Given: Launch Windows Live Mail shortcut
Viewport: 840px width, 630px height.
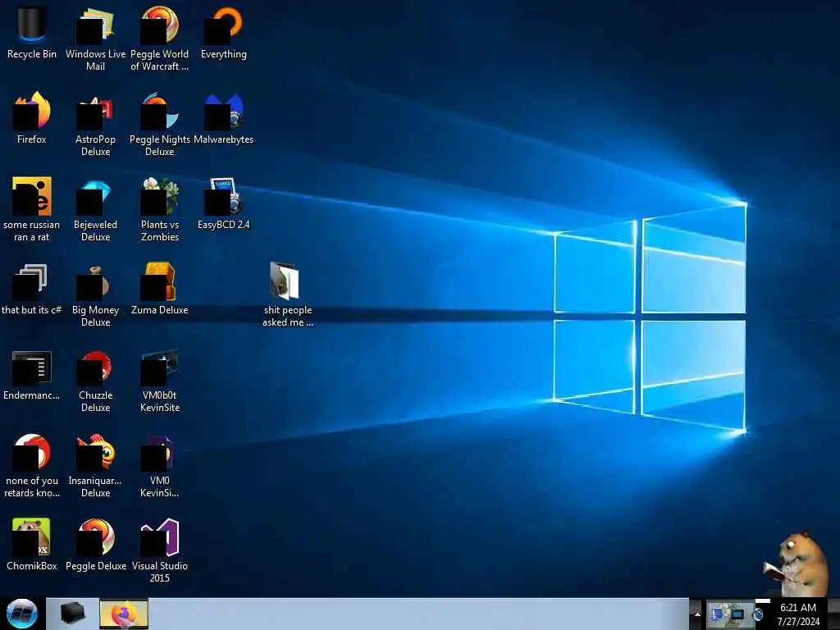Looking at the screenshot, I should point(95,38).
